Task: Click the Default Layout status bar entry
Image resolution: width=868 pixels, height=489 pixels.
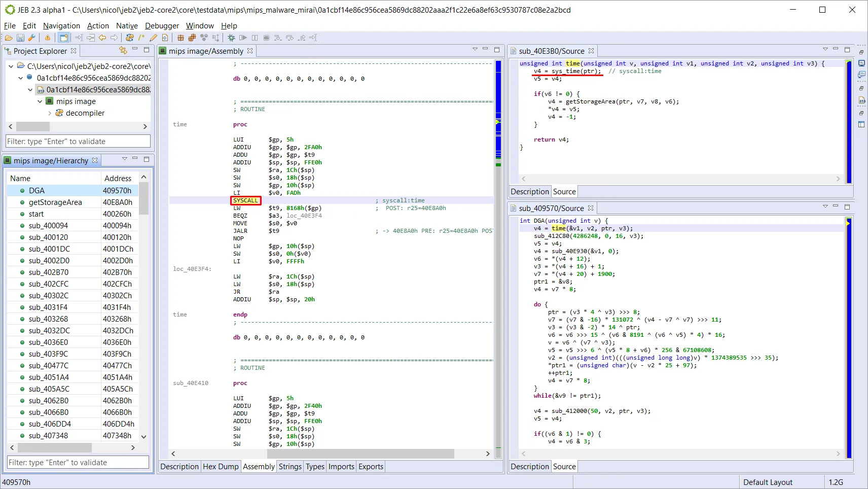Action: pyautogui.click(x=768, y=482)
